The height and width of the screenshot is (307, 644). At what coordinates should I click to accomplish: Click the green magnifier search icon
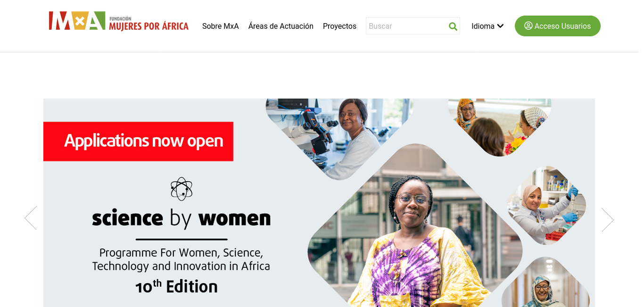click(x=453, y=26)
